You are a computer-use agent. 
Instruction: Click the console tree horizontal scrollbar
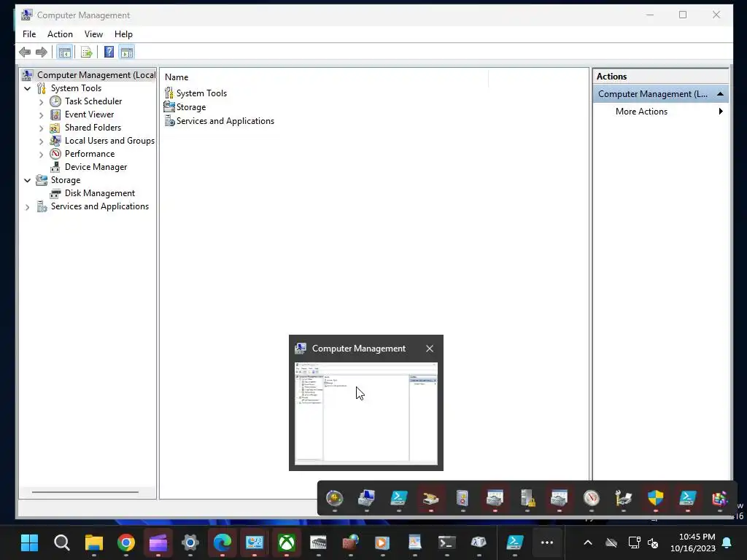(x=85, y=492)
